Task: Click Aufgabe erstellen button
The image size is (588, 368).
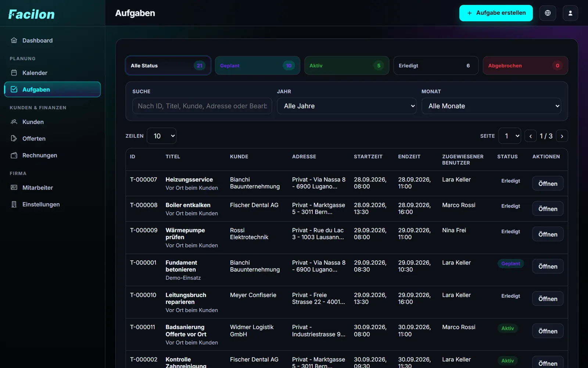Action: (496, 13)
